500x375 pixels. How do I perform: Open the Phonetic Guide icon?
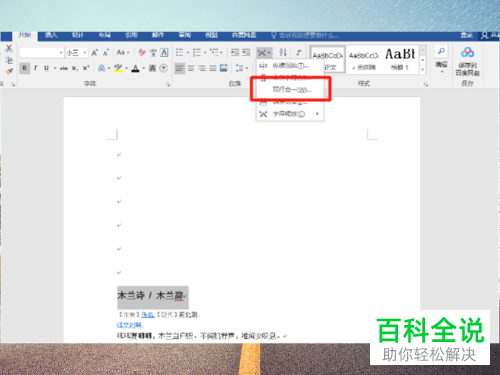(x=153, y=53)
